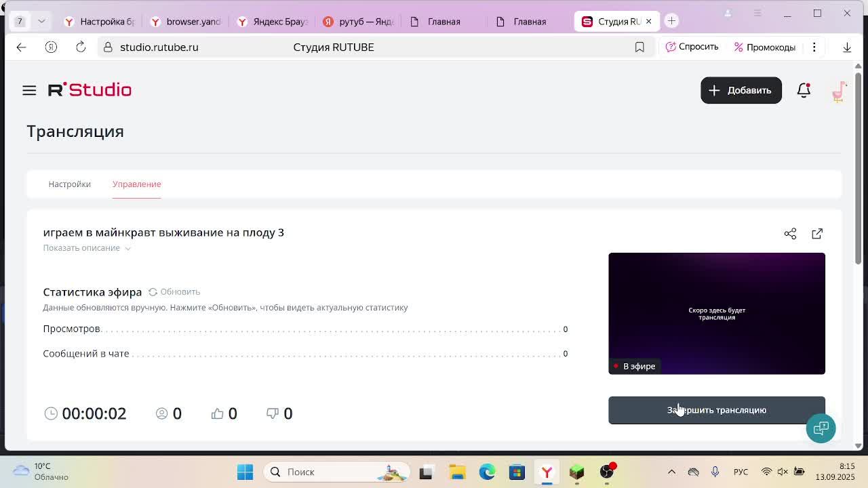Click the Спросить button
The width and height of the screenshot is (868, 488).
[x=692, y=47]
